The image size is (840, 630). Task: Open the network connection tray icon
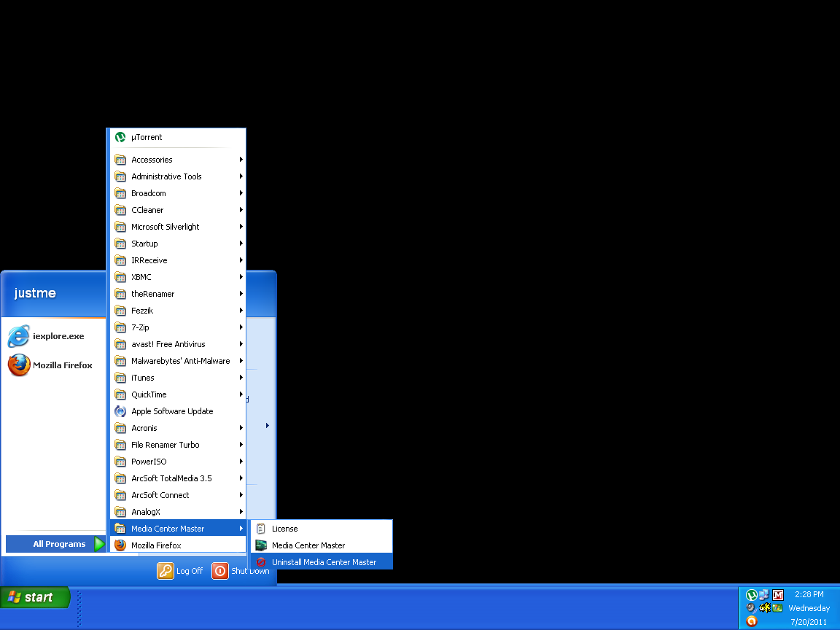[x=764, y=595]
